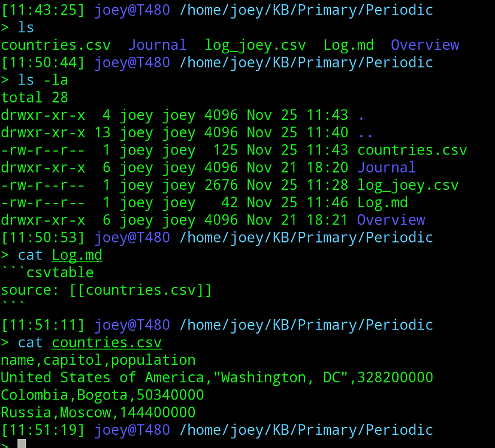Click the underlined Log.md after cat
The image size is (495, 448).
tap(77, 255)
